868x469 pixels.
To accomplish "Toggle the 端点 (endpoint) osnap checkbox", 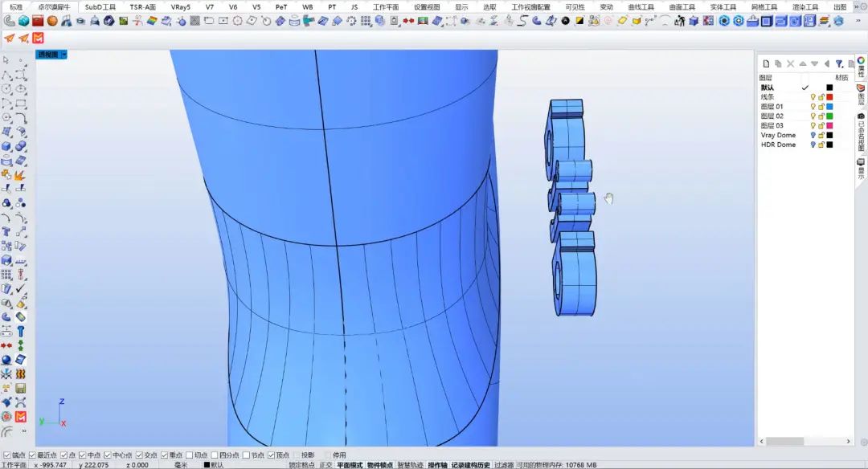I will point(6,455).
